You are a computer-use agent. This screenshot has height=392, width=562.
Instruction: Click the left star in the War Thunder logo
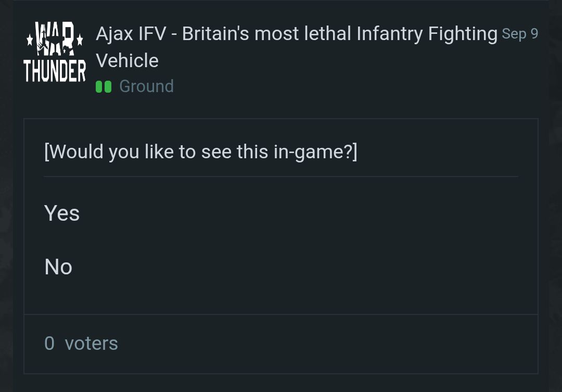click(x=30, y=40)
